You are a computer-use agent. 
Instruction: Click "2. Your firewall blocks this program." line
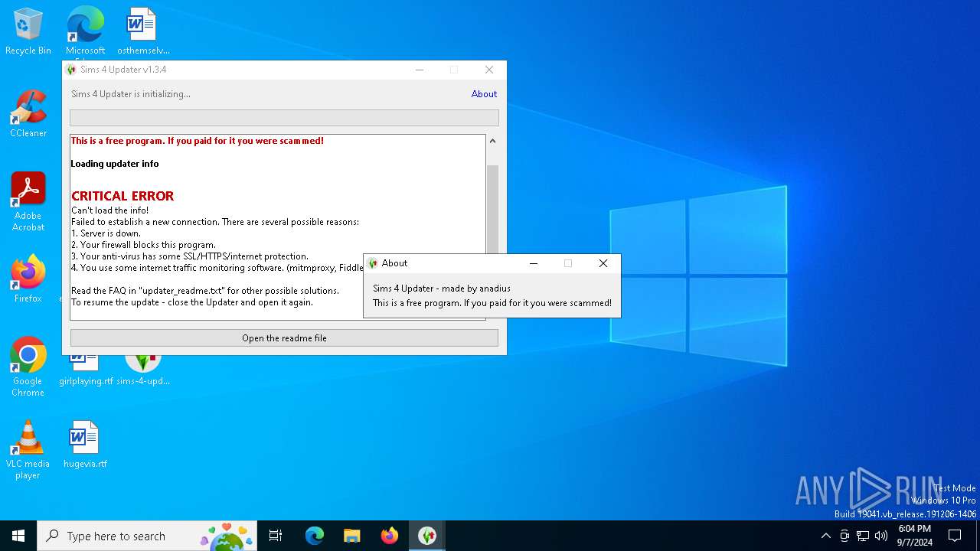point(143,245)
